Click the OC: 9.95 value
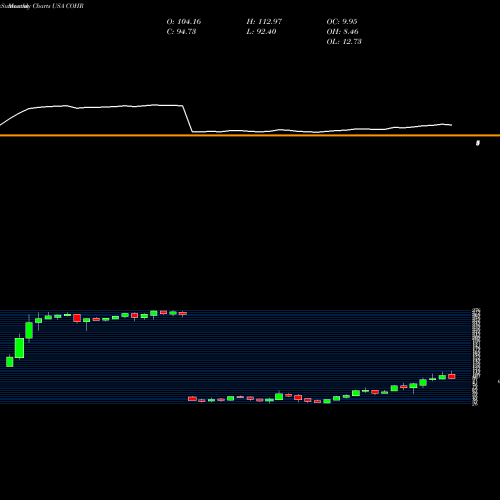Viewport: 500px width, 500px height. [342, 22]
